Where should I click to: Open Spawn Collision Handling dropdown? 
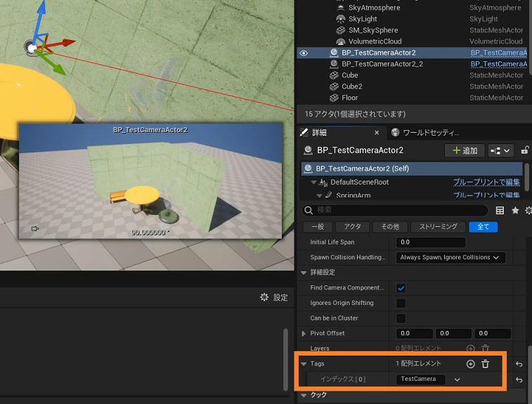(450, 257)
